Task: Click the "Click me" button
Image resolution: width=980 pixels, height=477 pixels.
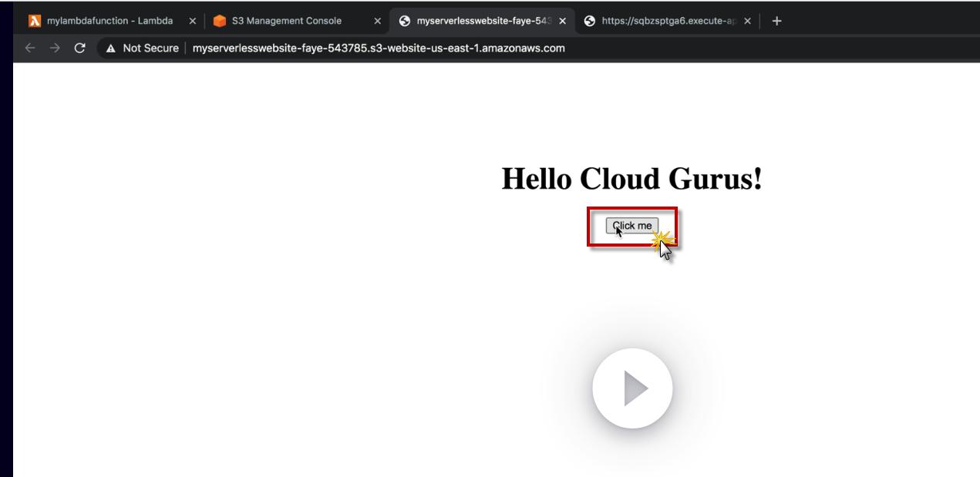Action: coord(632,226)
